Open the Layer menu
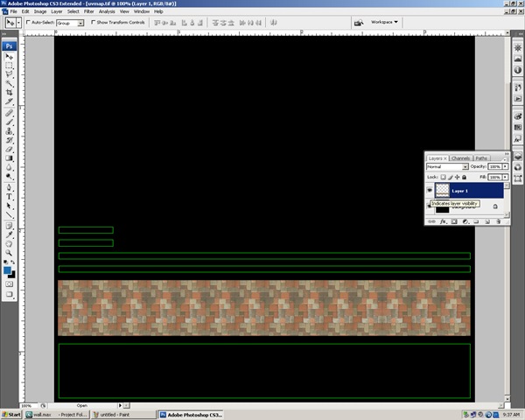 coord(57,11)
